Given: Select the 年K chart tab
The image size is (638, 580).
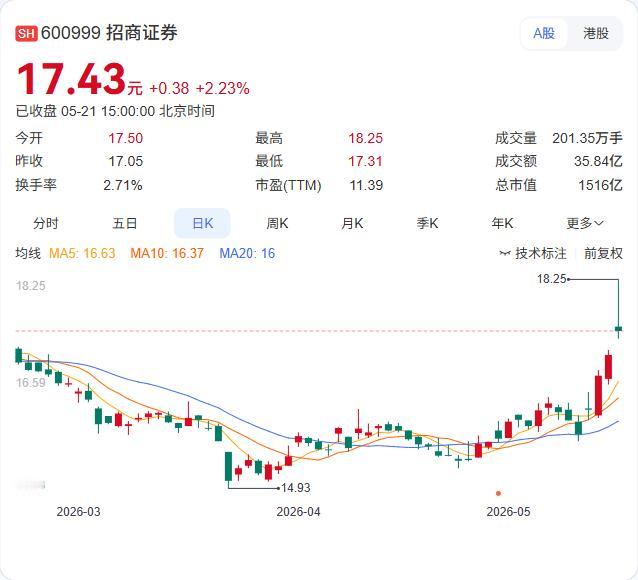Looking at the screenshot, I should click(x=502, y=223).
